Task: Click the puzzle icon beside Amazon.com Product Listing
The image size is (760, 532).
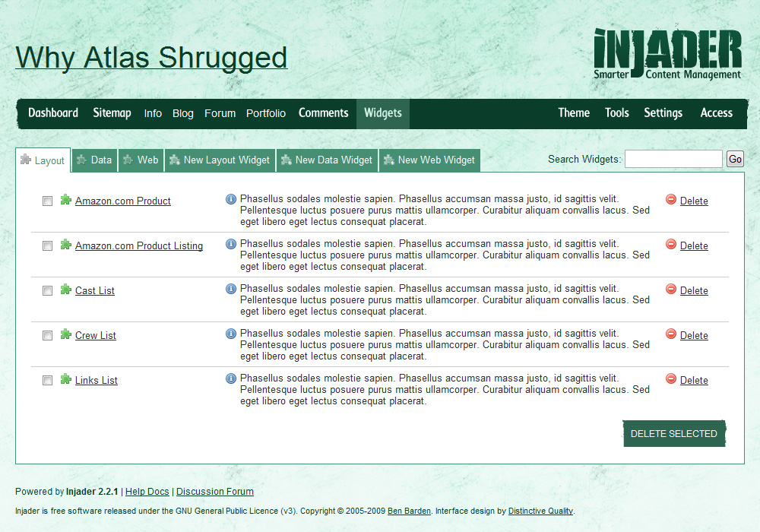Action: point(66,245)
